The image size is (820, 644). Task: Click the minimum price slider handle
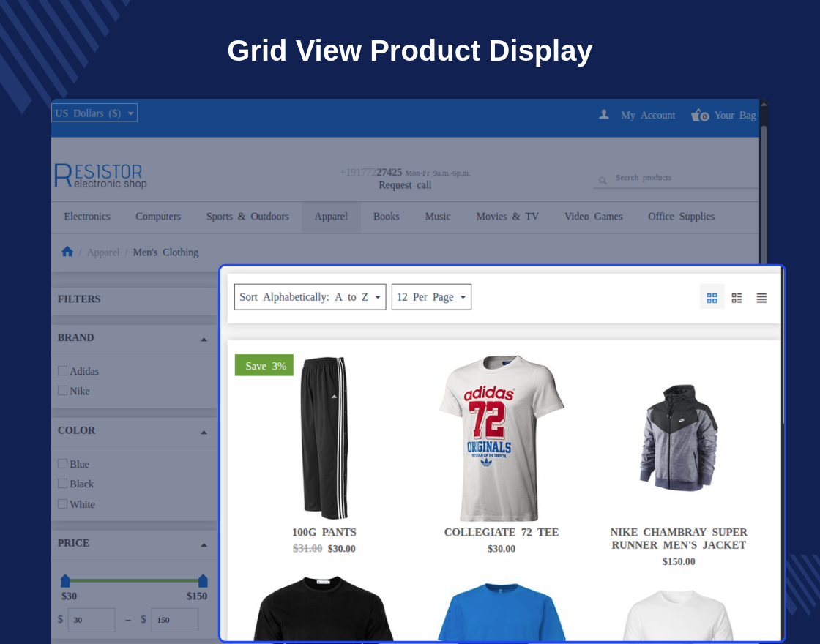click(x=65, y=580)
